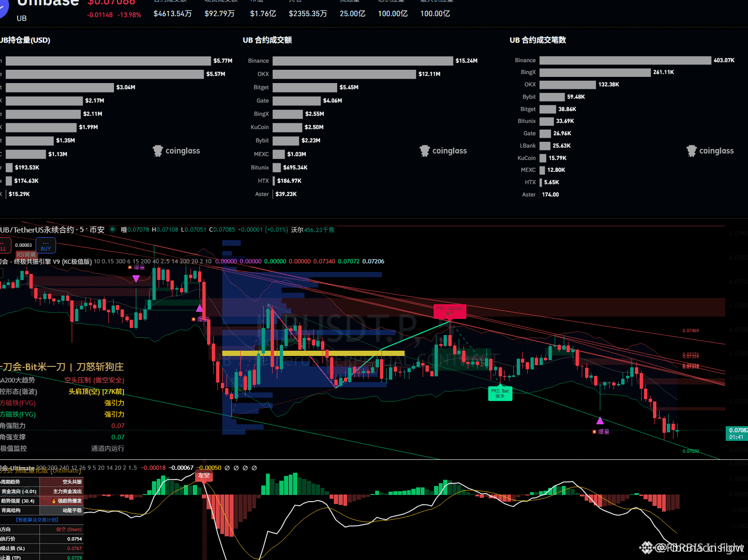Click the Aster 174.00 value label
This screenshot has width=748, height=560.
550,195
